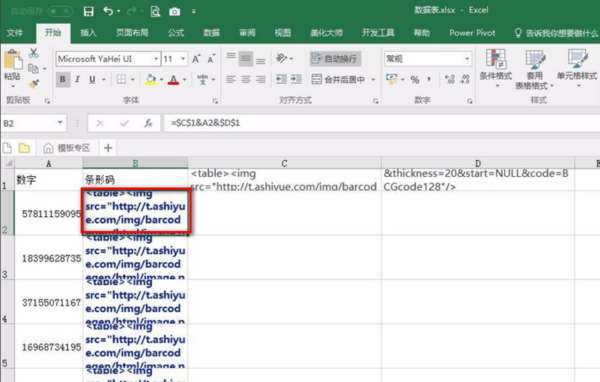Viewport: 600px width, 382px height.
Task: Toggle Underline formatting
Action: point(92,80)
